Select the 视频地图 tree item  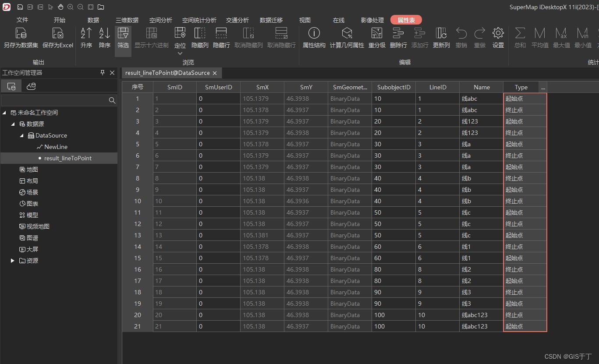coord(38,226)
